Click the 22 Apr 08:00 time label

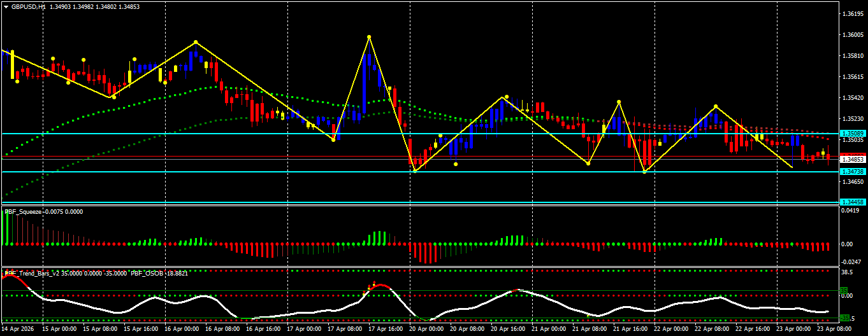coord(711,329)
